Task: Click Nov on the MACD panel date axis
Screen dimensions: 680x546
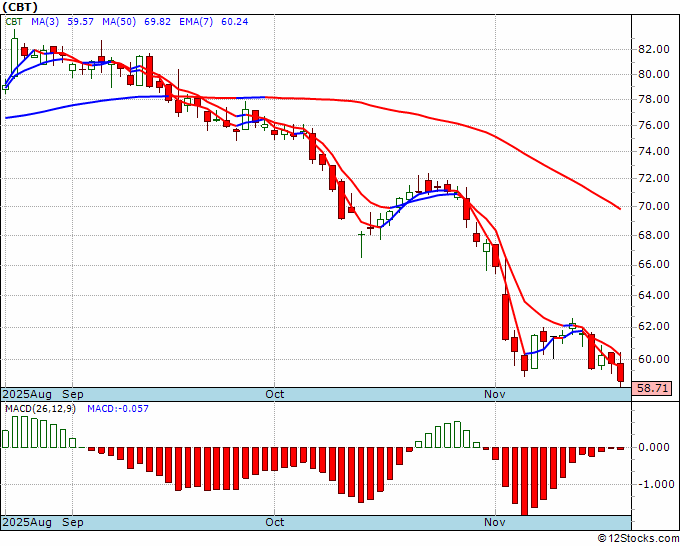Action: (495, 522)
